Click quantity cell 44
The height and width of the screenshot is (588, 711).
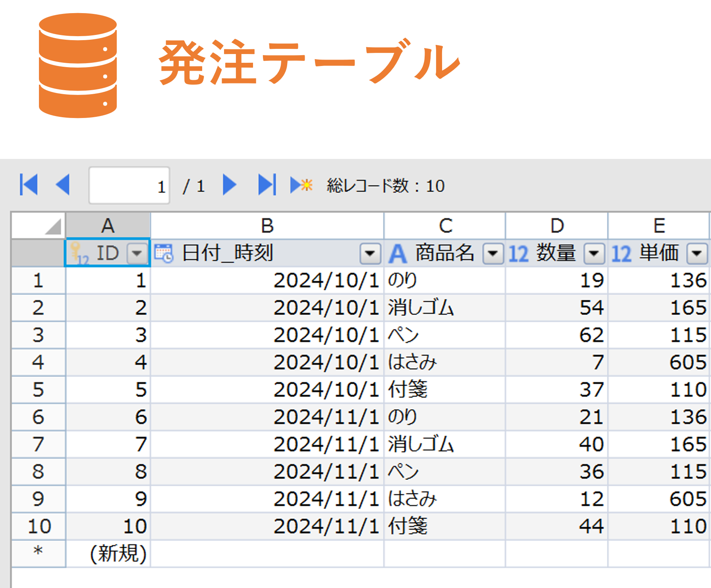point(557,526)
